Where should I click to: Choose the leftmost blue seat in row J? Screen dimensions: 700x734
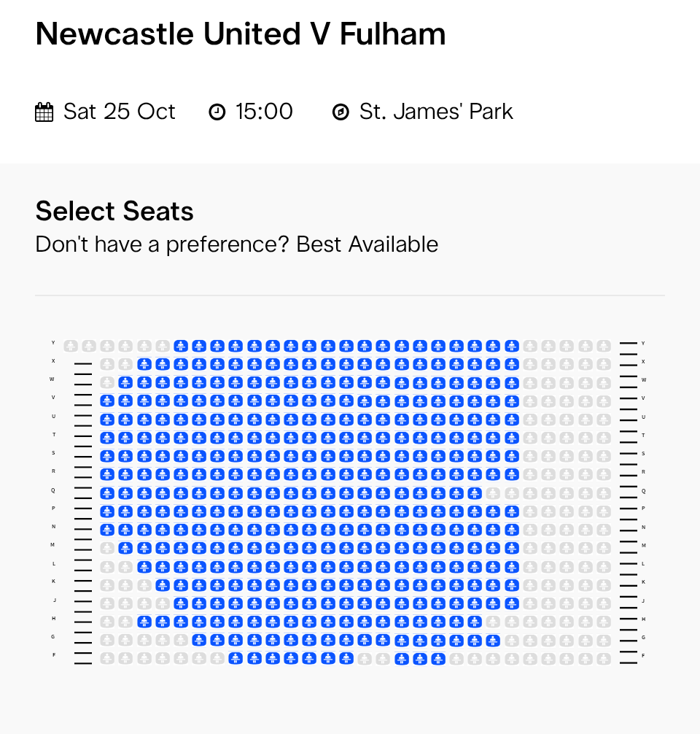pyautogui.click(x=181, y=603)
